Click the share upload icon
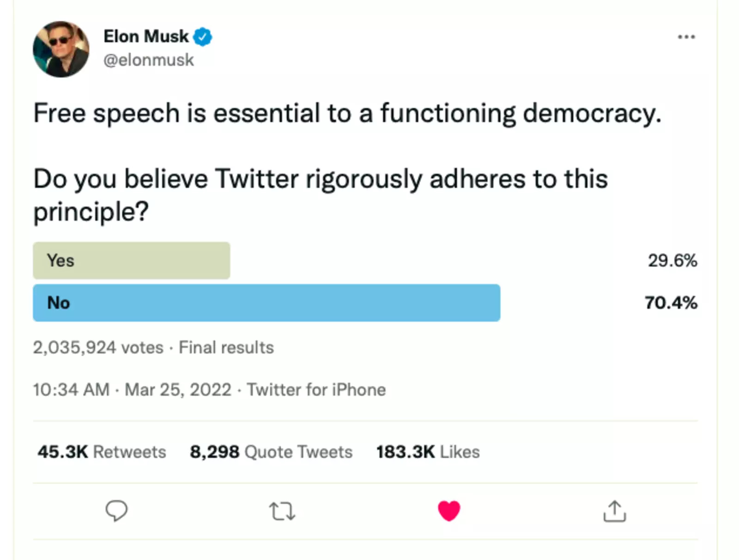This screenshot has width=739, height=560. coord(615,511)
